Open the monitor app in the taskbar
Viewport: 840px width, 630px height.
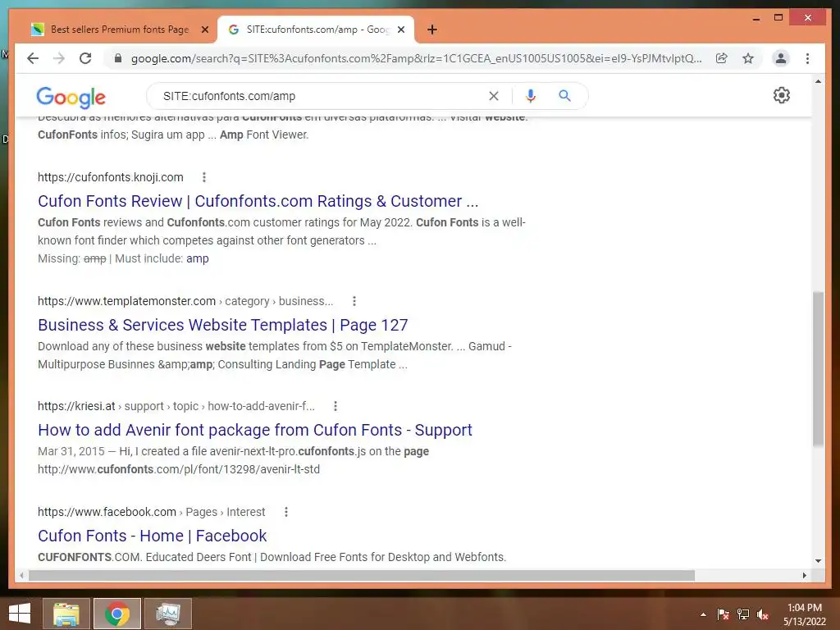click(x=167, y=614)
